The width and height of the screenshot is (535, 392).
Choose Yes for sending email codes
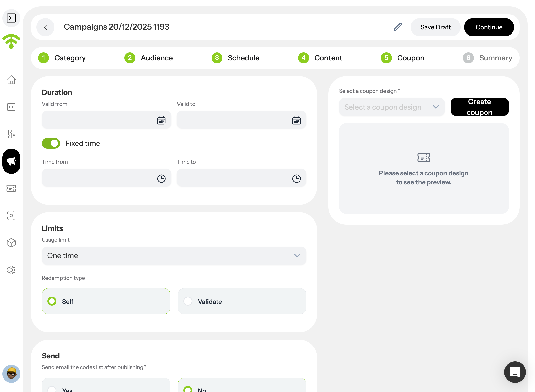pyautogui.click(x=106, y=385)
